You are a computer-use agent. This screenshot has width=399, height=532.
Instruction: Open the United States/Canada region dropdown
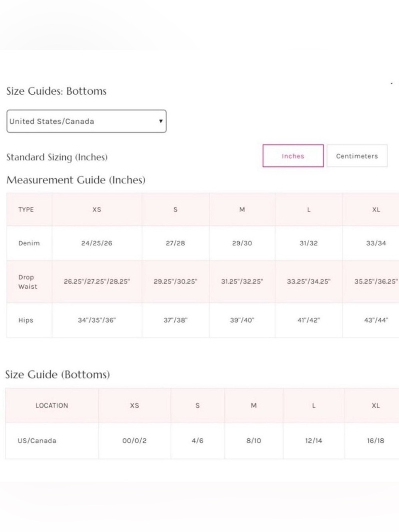(x=86, y=121)
